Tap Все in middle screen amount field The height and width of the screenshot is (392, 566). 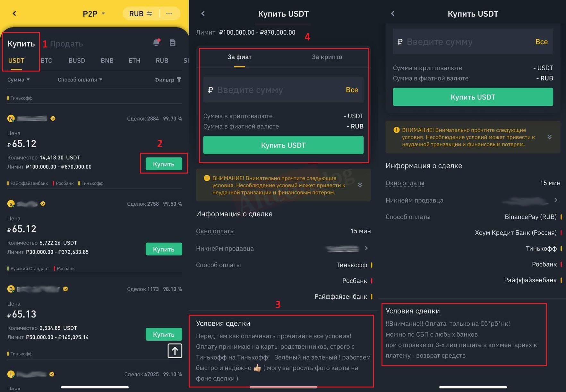(352, 90)
